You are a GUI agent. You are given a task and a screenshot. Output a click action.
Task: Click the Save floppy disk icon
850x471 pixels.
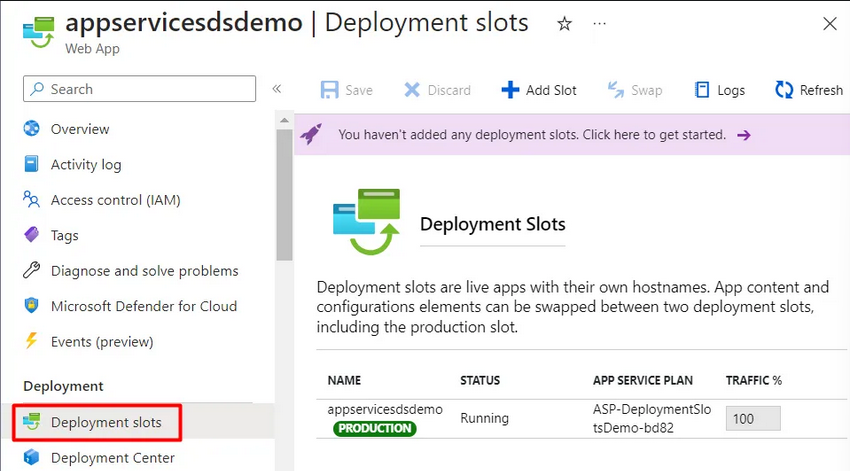tap(329, 90)
